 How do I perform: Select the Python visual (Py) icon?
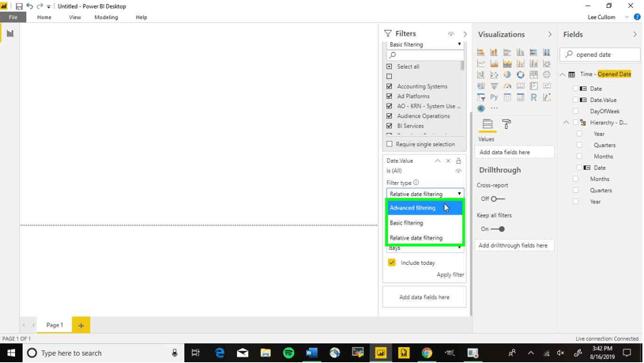click(x=494, y=97)
